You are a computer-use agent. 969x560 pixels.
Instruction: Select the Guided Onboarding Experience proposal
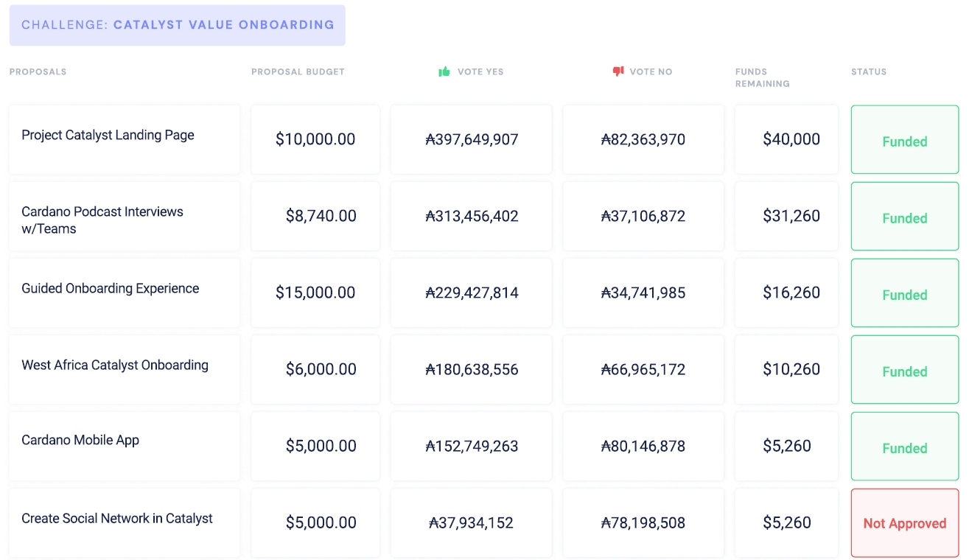point(110,289)
